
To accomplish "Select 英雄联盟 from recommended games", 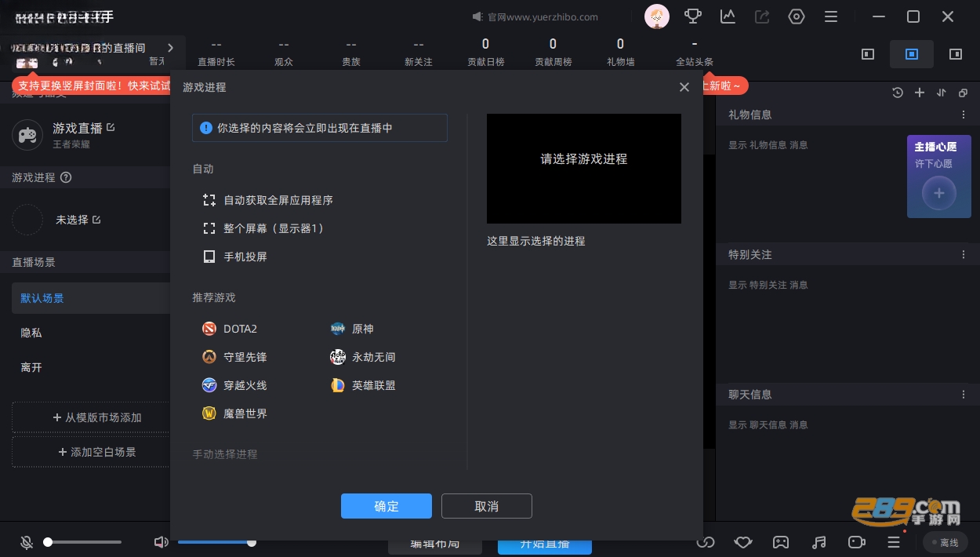I will tap(363, 385).
